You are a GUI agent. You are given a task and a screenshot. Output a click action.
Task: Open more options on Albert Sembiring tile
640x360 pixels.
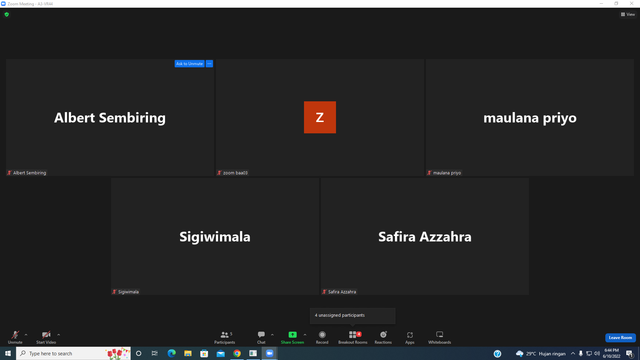click(x=209, y=64)
